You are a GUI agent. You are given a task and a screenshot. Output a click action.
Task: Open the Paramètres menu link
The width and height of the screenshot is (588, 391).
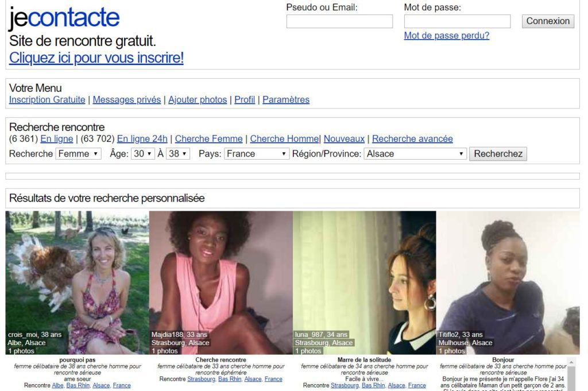(x=286, y=100)
